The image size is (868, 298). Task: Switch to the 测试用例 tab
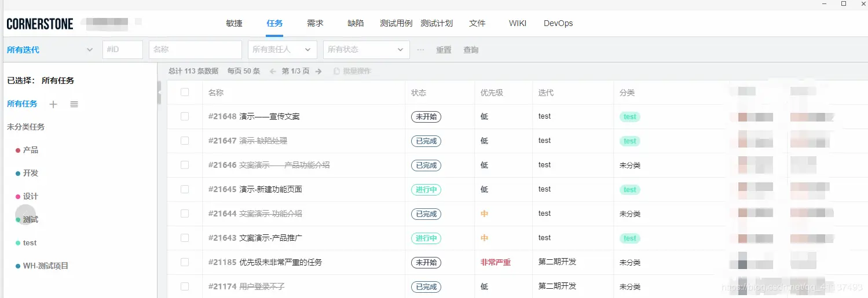[396, 24]
